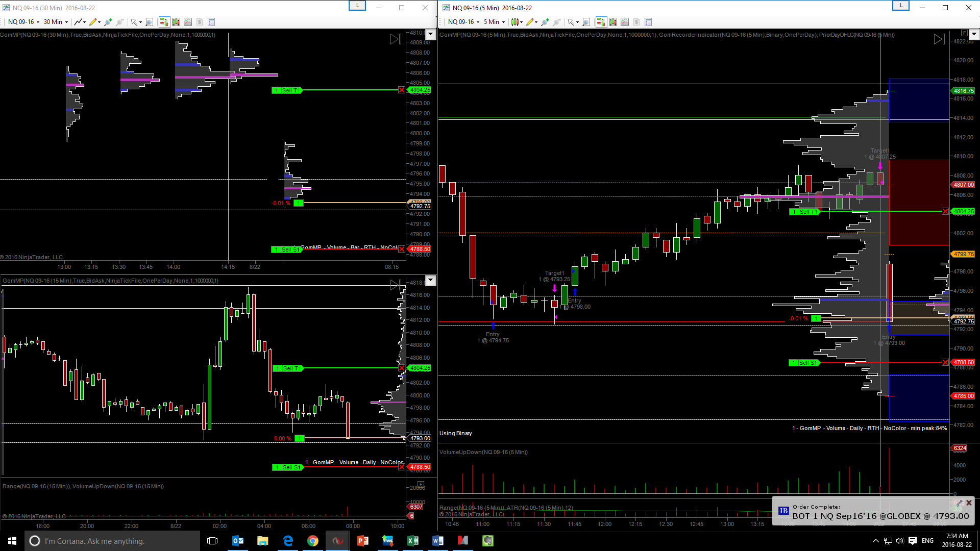Screen dimensions: 980x551
Task: Expand the 5 Min chart panel dropdown arrow
Action: coord(974,34)
